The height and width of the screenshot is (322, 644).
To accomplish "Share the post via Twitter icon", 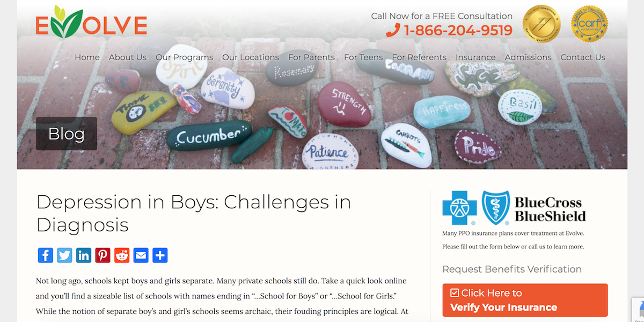I will coord(64,255).
